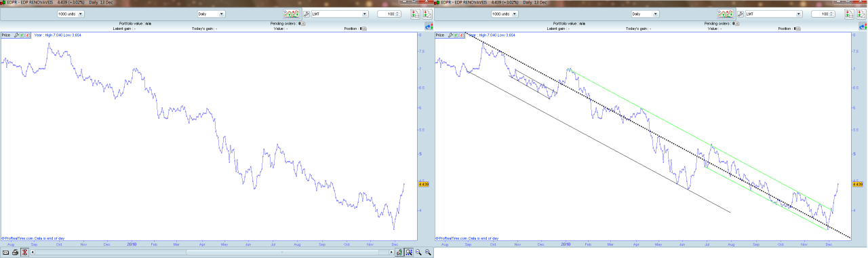Click the ProRealTime.com link in the right chart
Image resolution: width=868 pixels, height=258 pixels.
[452, 238]
